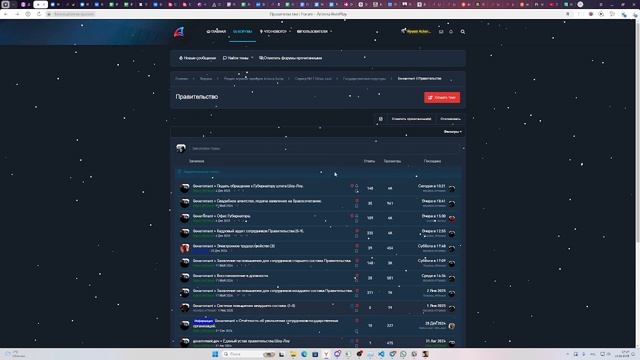Click Главная breadcrumb link

[182, 78]
